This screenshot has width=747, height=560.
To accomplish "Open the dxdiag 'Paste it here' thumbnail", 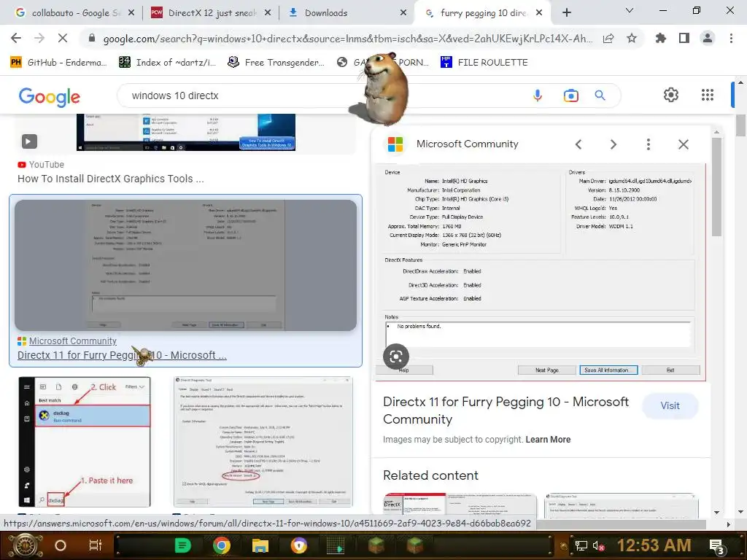I will click(x=85, y=441).
